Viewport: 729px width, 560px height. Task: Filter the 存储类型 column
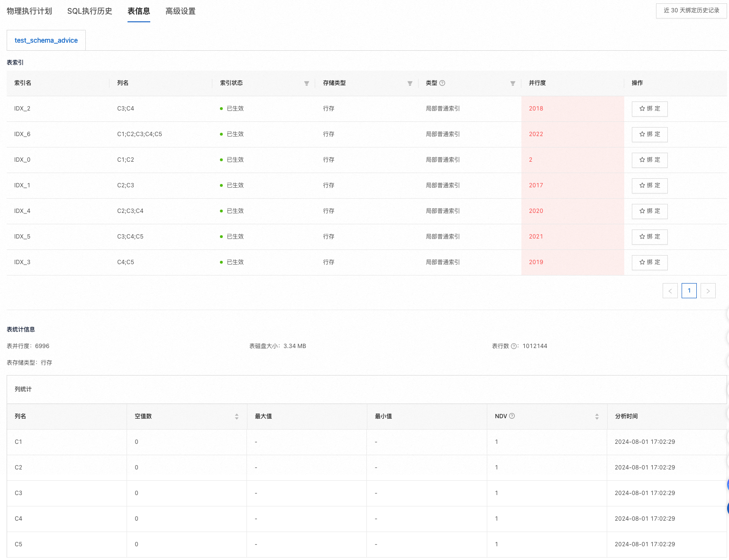[x=410, y=83]
